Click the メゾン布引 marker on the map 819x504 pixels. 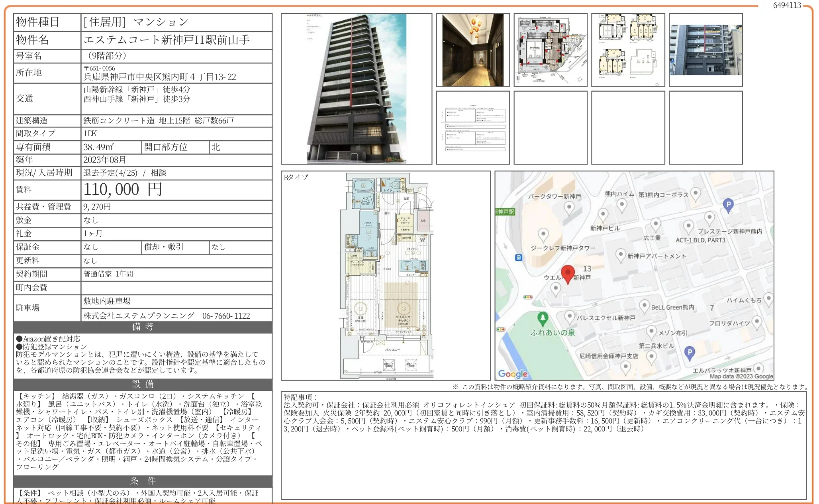click(651, 331)
